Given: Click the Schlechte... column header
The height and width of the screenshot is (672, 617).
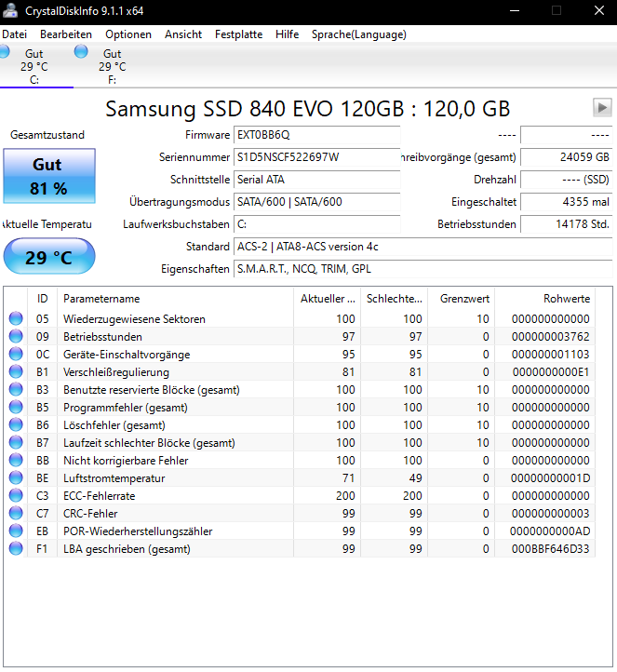Looking at the screenshot, I should [x=395, y=298].
